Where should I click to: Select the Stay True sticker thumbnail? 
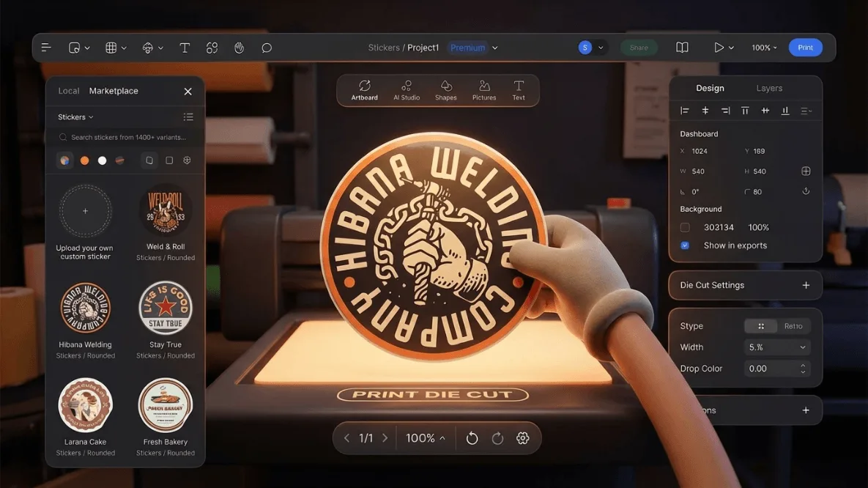[165, 308]
